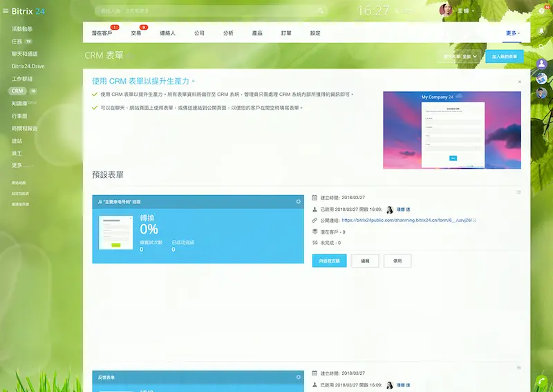Expand 更多 in the left sidebar
The image size is (553, 392).
coord(22,165)
